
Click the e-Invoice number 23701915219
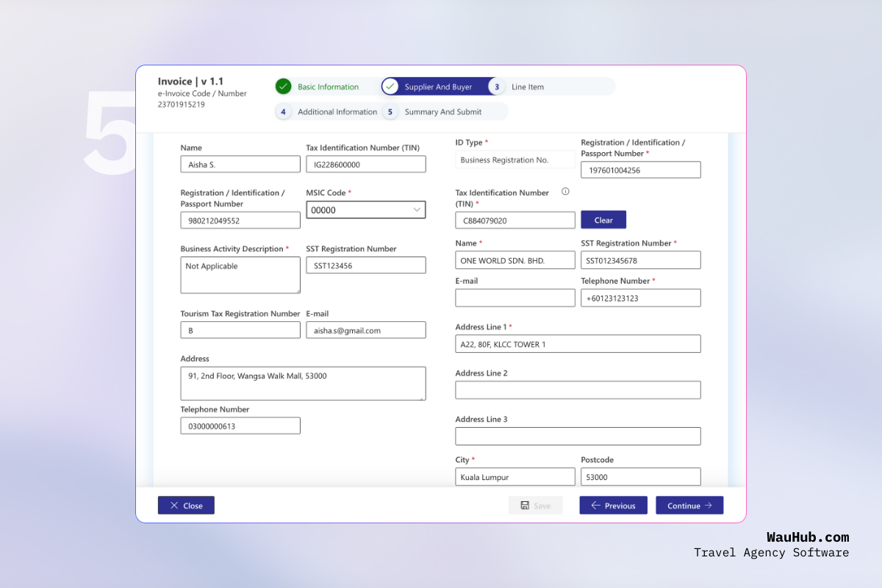pyautogui.click(x=182, y=104)
